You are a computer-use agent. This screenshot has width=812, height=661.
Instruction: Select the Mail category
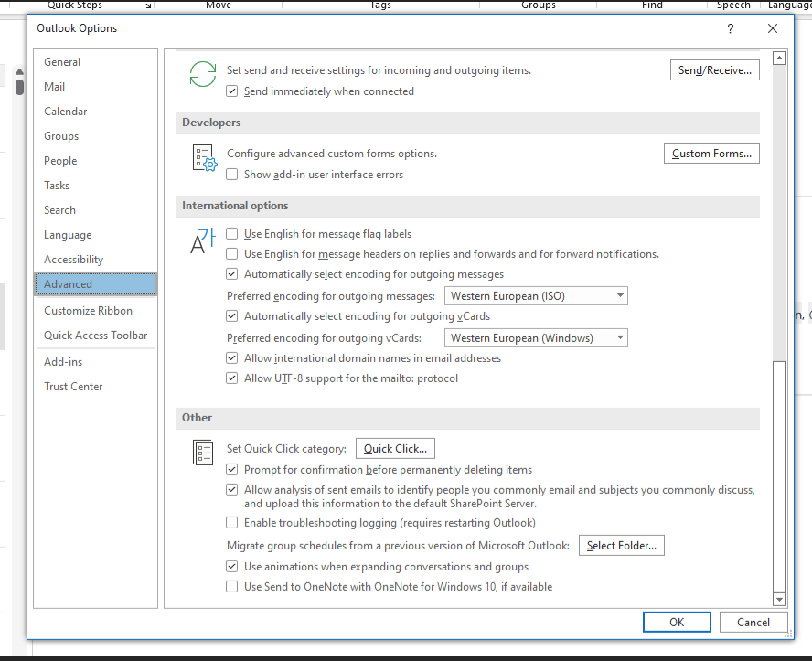point(96,87)
